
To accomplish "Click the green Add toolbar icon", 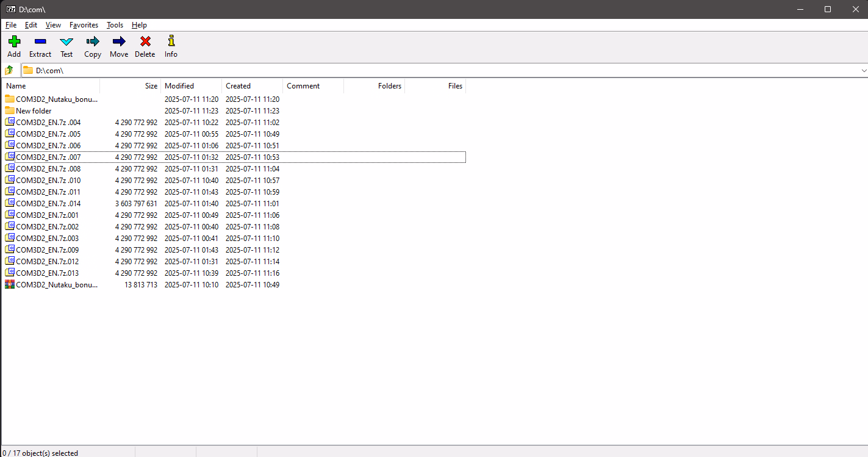I will tap(14, 41).
